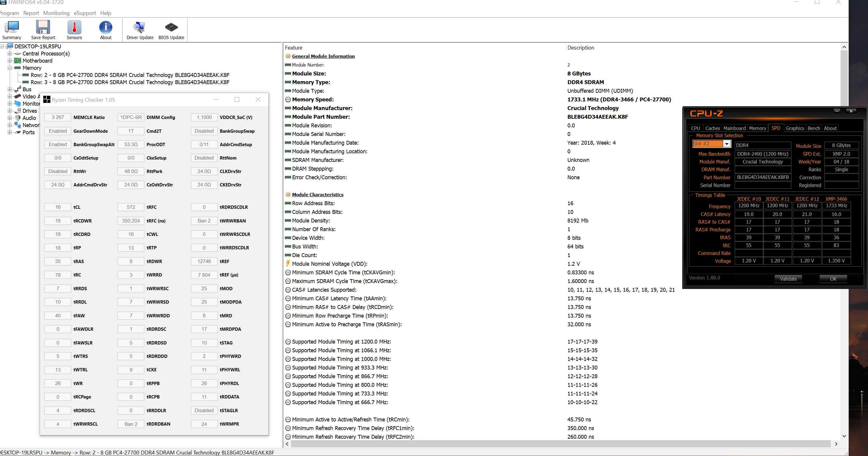
Task: Expand the Central Processor(s) node
Action: tap(10, 54)
